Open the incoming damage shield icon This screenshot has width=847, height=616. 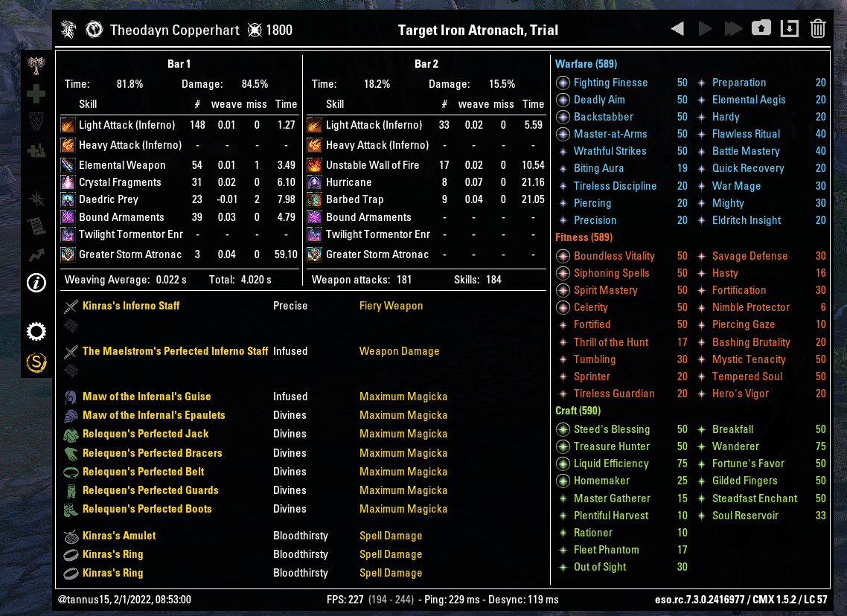tap(36, 122)
